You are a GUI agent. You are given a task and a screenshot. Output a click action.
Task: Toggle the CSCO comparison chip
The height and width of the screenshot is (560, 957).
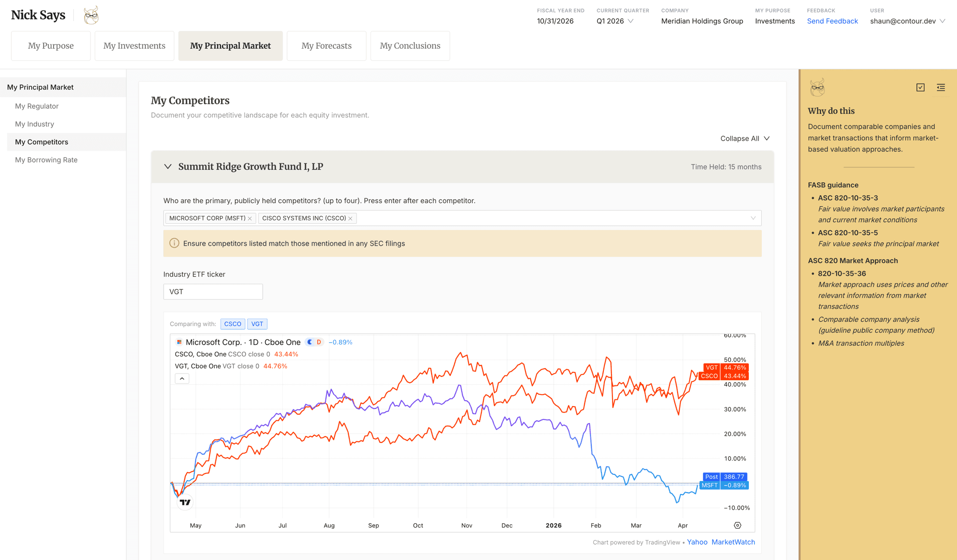pos(233,324)
